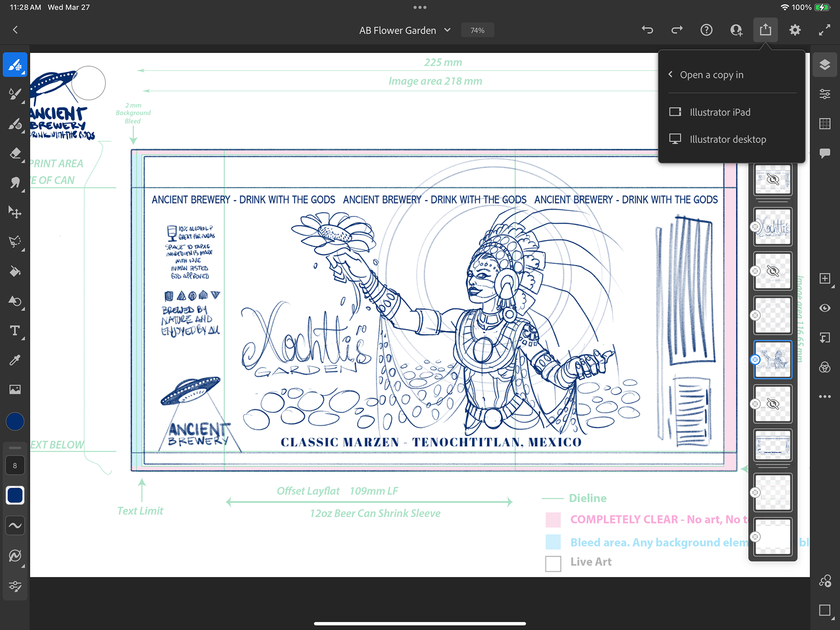Invite collaborators with person-plus icon

[x=736, y=30]
